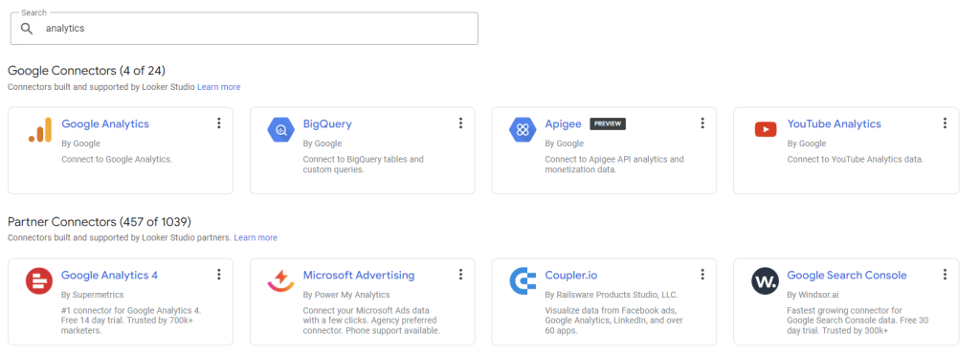Click the text 'Connect to Google Analytics.'
Screen dimensions: 980x356
tap(117, 159)
